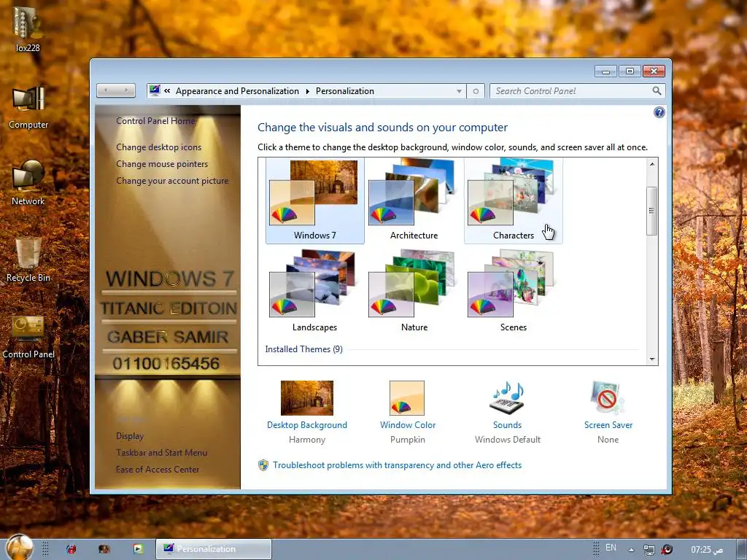747x560 pixels.
Task: Open Desktop Background settings icon
Action: [307, 397]
